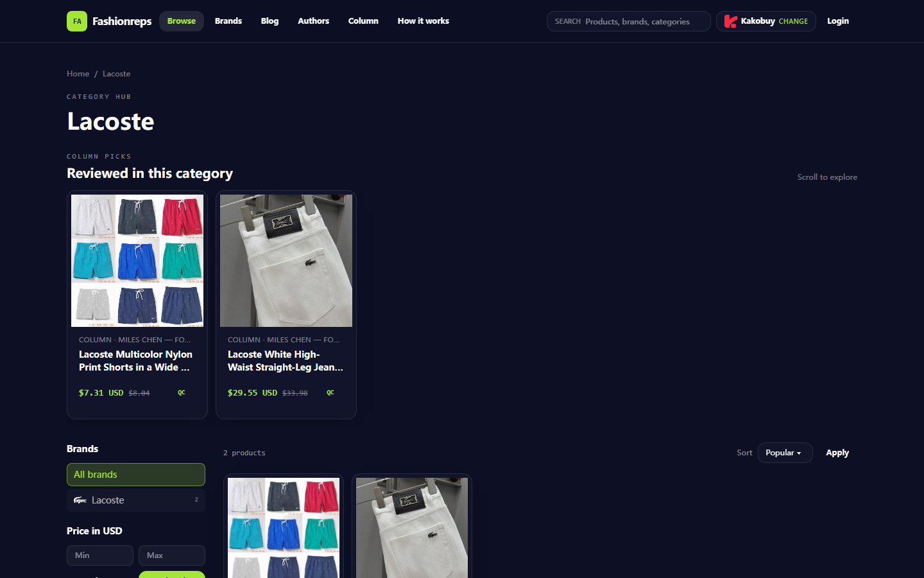Click Lacoste White High-Waist Straight-Leg Jeans title
Image resolution: width=924 pixels, height=578 pixels.
coord(286,361)
